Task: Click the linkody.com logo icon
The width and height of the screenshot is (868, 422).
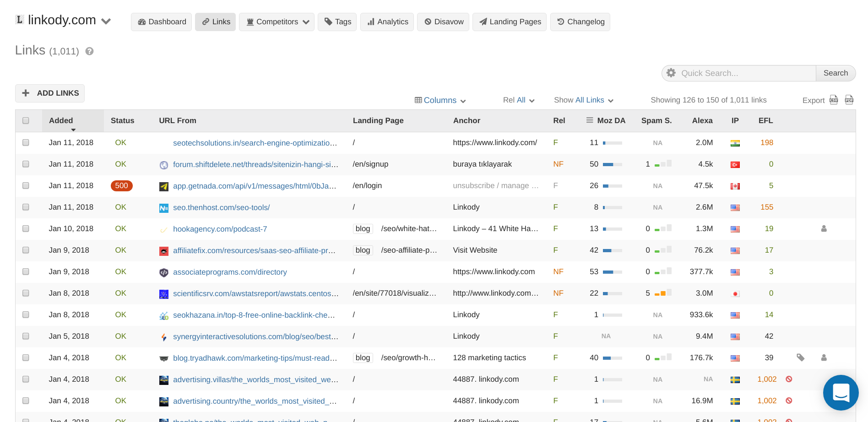Action: [x=19, y=20]
